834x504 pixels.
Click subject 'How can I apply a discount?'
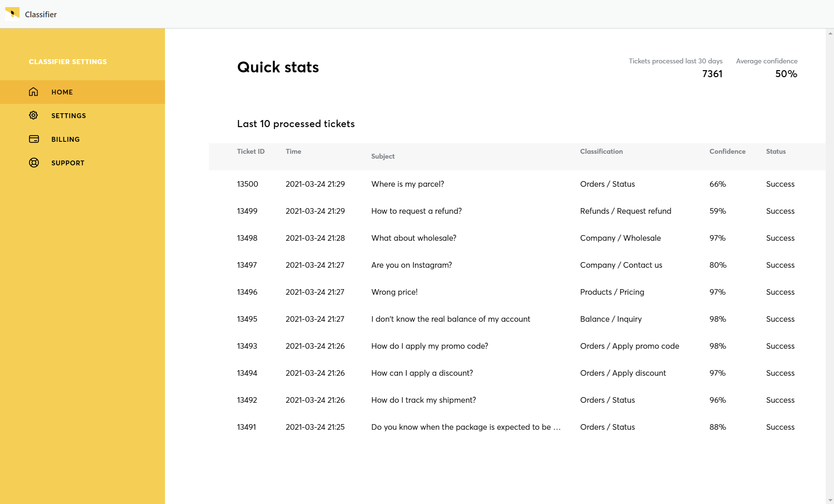tap(422, 373)
